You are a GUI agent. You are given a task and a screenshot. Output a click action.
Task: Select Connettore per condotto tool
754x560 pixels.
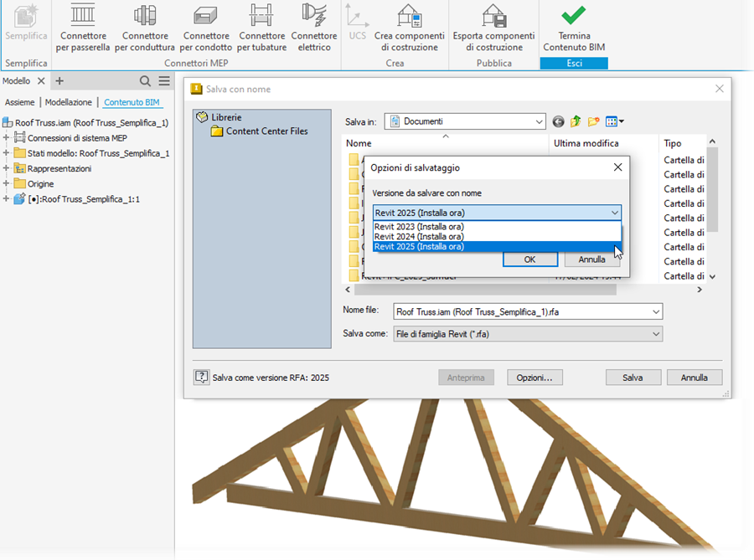206,27
